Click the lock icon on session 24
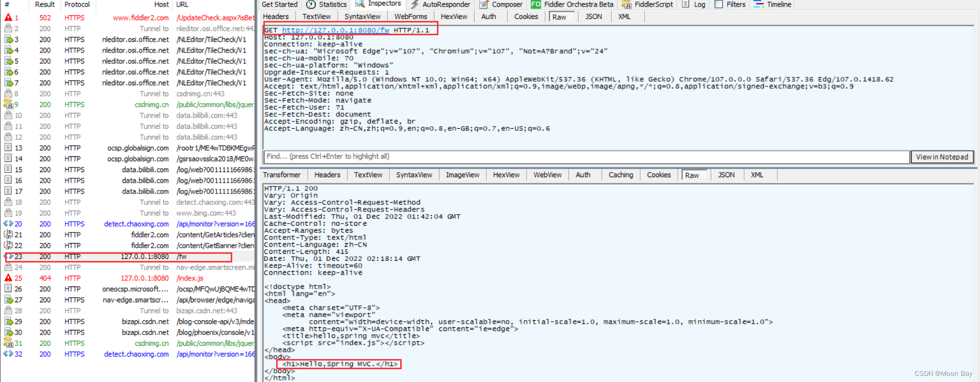Screen dimensions: 980x382 click(8, 267)
